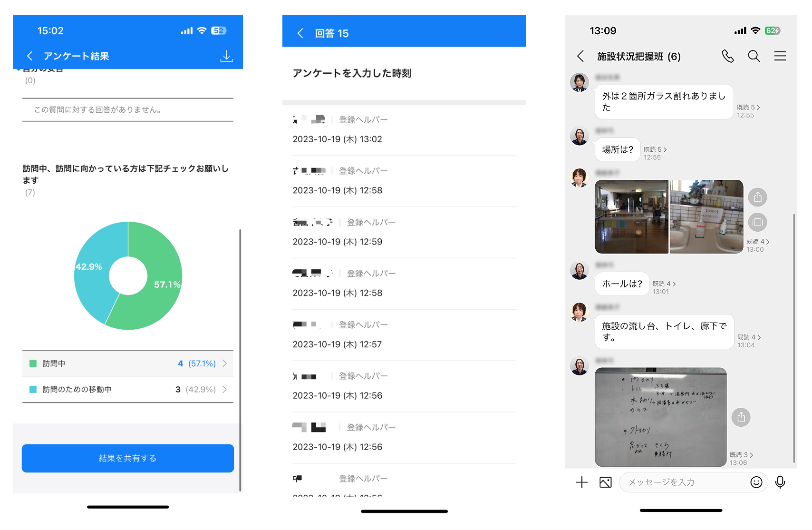Open read list for 場所は? message
The width and height of the screenshot is (812, 530).
655,150
